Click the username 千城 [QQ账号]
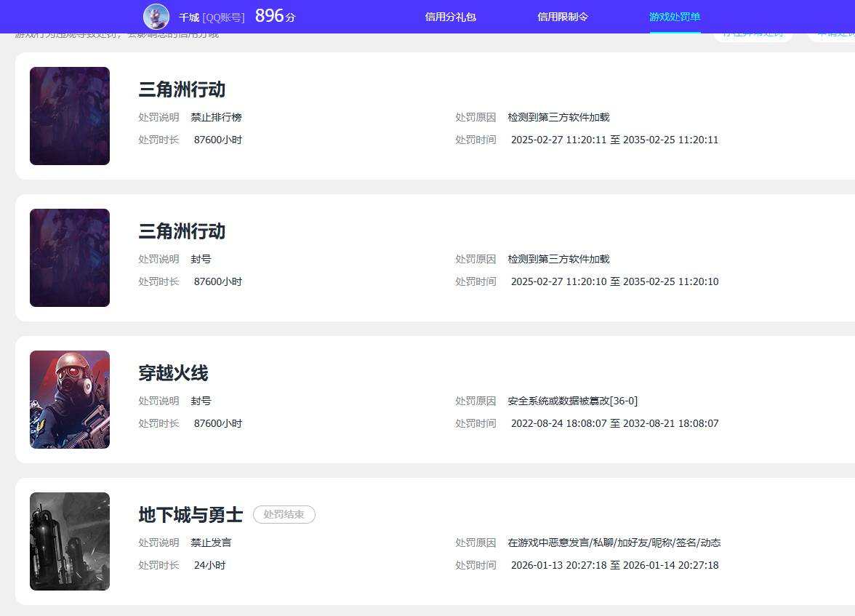The width and height of the screenshot is (855, 616). pos(212,17)
